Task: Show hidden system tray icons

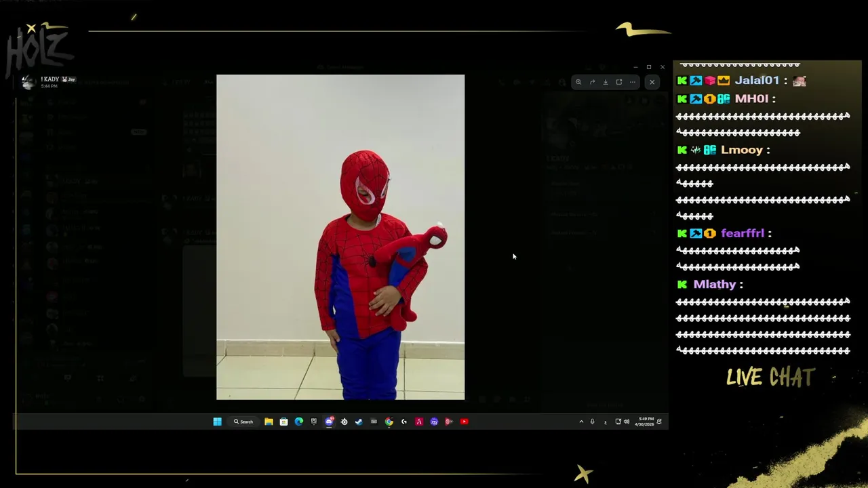Action: pos(581,422)
